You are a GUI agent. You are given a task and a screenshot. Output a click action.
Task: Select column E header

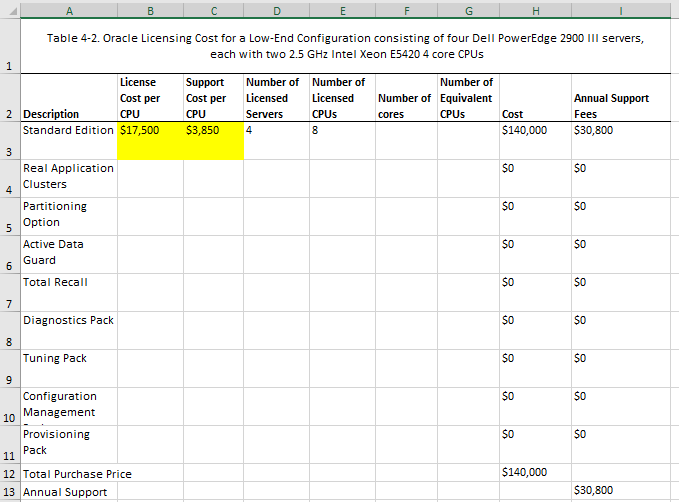point(342,11)
